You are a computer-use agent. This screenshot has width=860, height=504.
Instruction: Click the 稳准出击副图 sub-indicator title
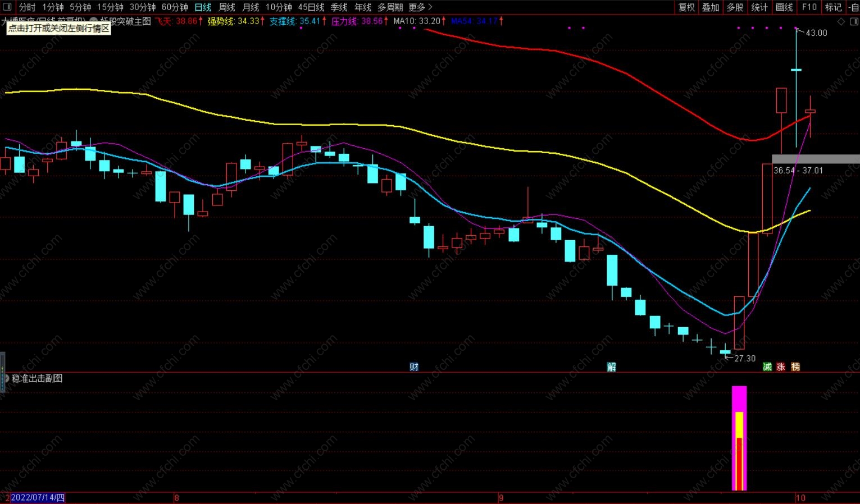click(x=37, y=378)
